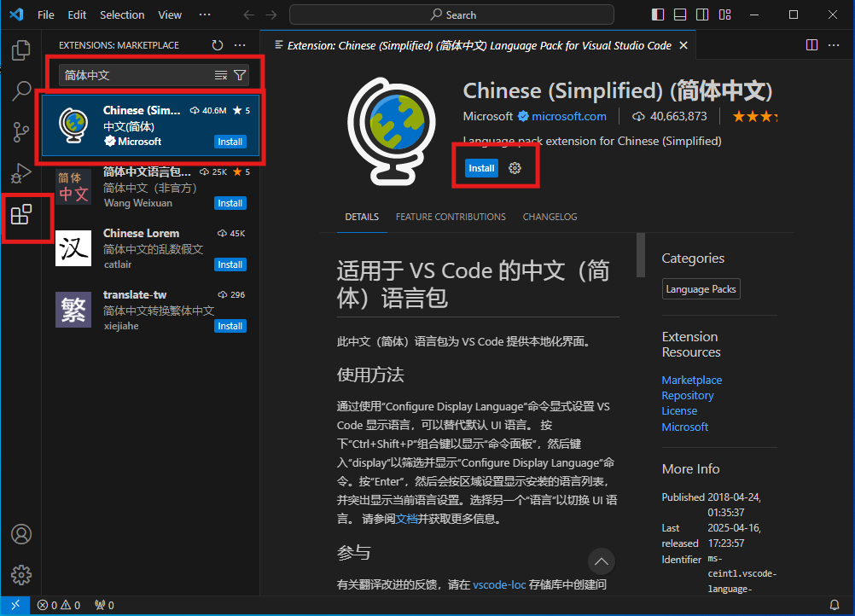Switch to the CHANGELOG tab

pyautogui.click(x=550, y=217)
